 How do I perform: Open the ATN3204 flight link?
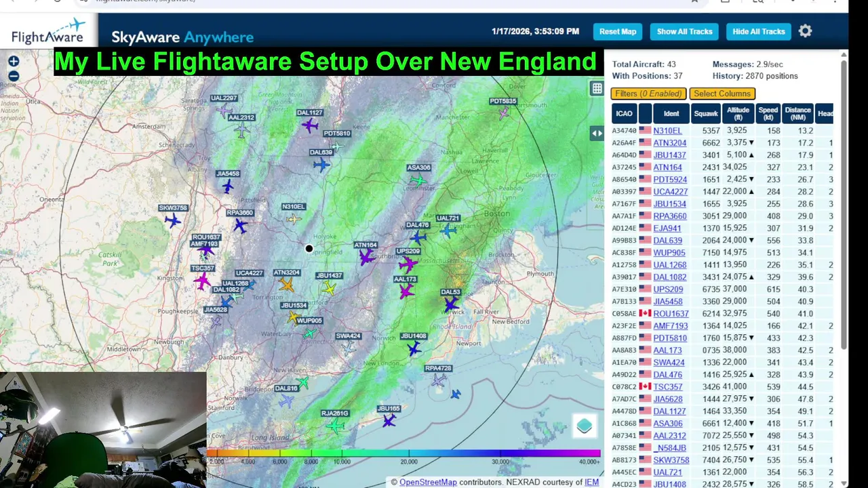[x=669, y=143]
